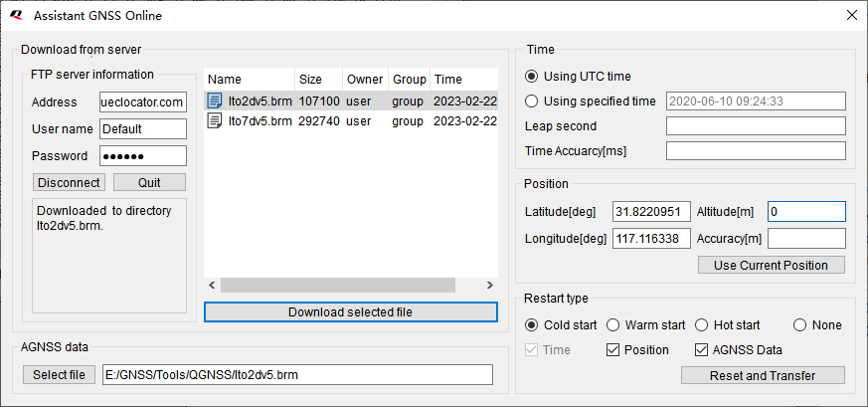Click the file list right scroll arrow
The image size is (868, 407).
pyautogui.click(x=490, y=286)
